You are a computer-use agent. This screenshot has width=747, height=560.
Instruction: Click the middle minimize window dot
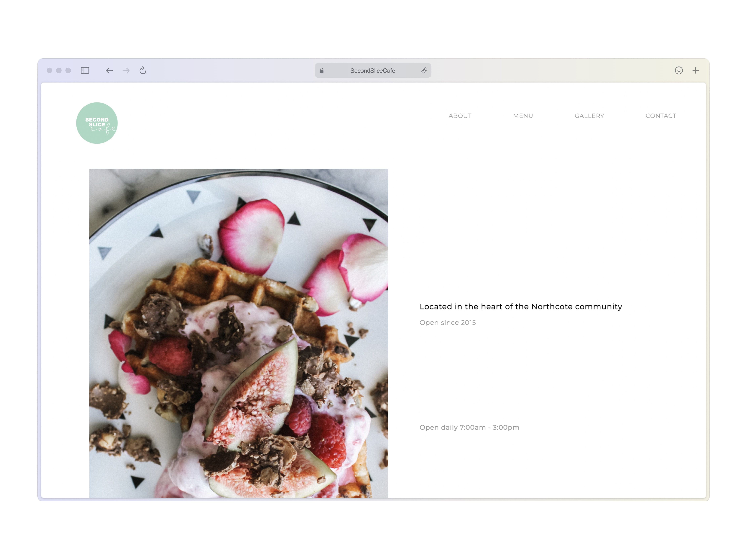(x=59, y=70)
